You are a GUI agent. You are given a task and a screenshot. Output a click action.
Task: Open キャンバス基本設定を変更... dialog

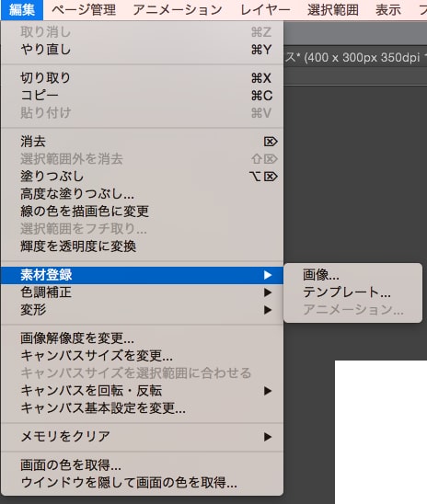[x=142, y=408]
